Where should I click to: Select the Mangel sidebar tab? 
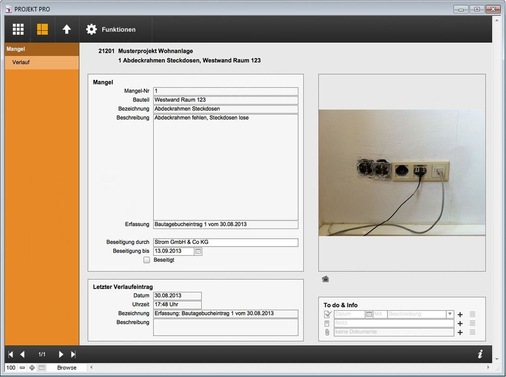coord(42,49)
